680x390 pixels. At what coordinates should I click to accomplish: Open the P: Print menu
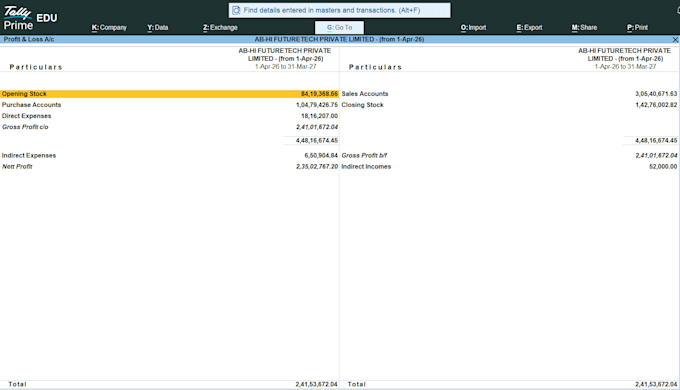pos(638,27)
